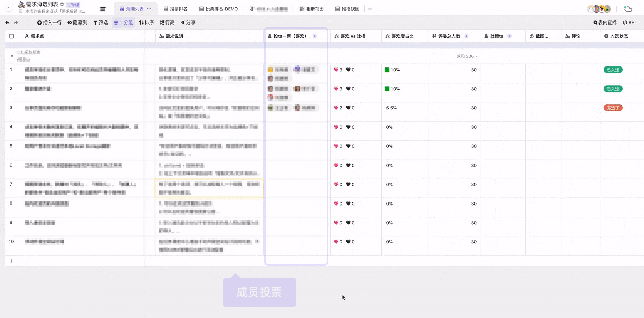Click 插入一行 to insert a row
The width and height of the screenshot is (644, 318).
pos(49,22)
